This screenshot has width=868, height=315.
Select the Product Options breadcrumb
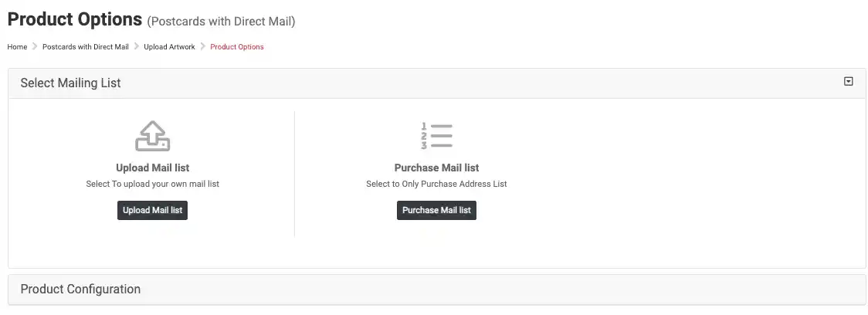click(237, 47)
